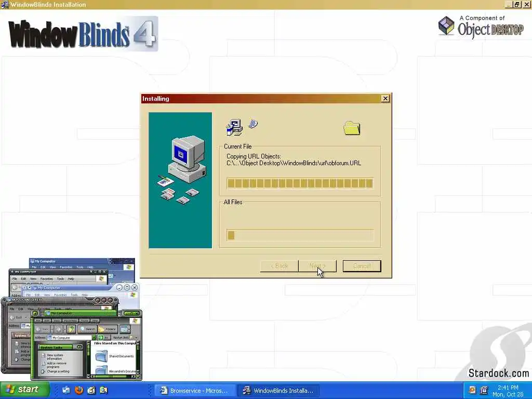Image resolution: width=532 pixels, height=399 pixels.
Task: Minimize the WindowBlinds Installation window
Action: point(508,4)
